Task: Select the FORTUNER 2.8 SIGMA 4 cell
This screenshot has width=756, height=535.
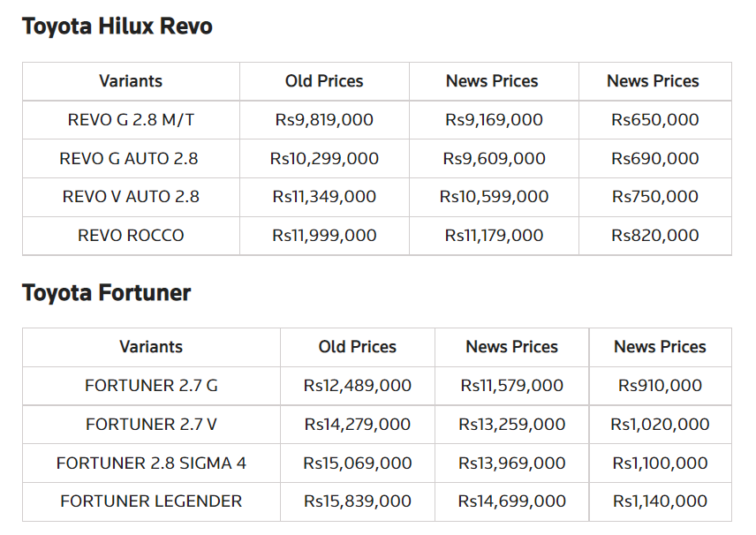Action: coord(151,463)
